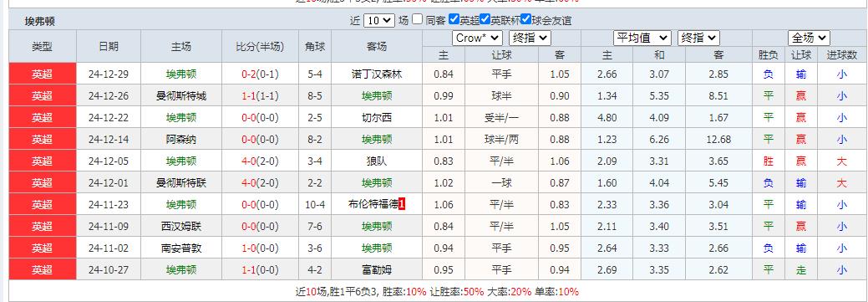Click the red card icon beside 布伦特福德

coord(402,204)
